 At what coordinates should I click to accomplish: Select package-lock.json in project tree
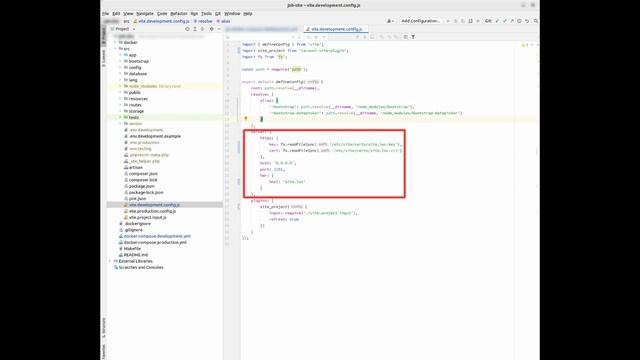(x=146, y=192)
